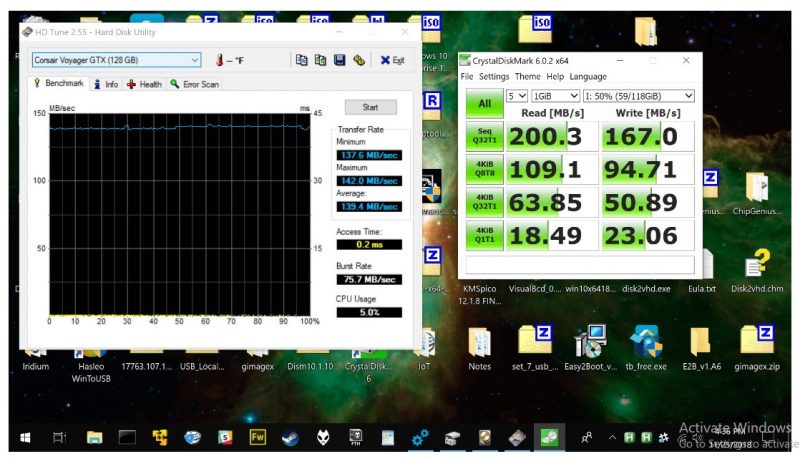The image size is (800, 459).
Task: Open File Explorer from the taskbar
Action: pos(94,438)
